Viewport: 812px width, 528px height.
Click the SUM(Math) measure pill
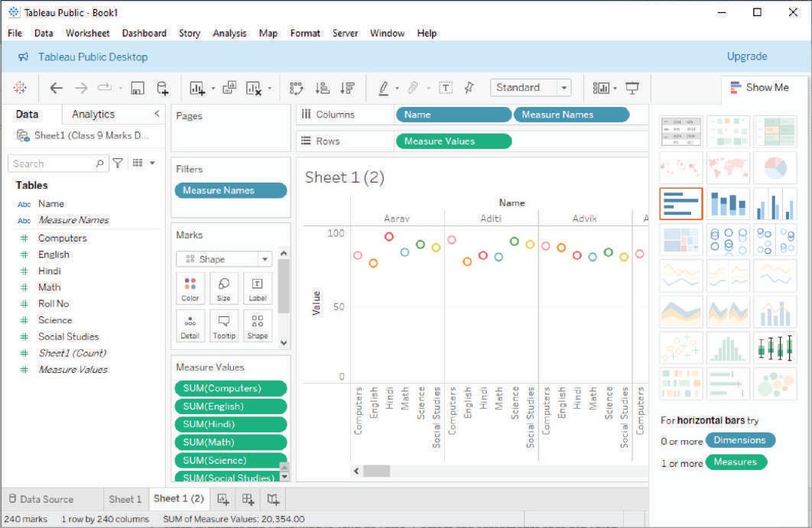tap(231, 442)
